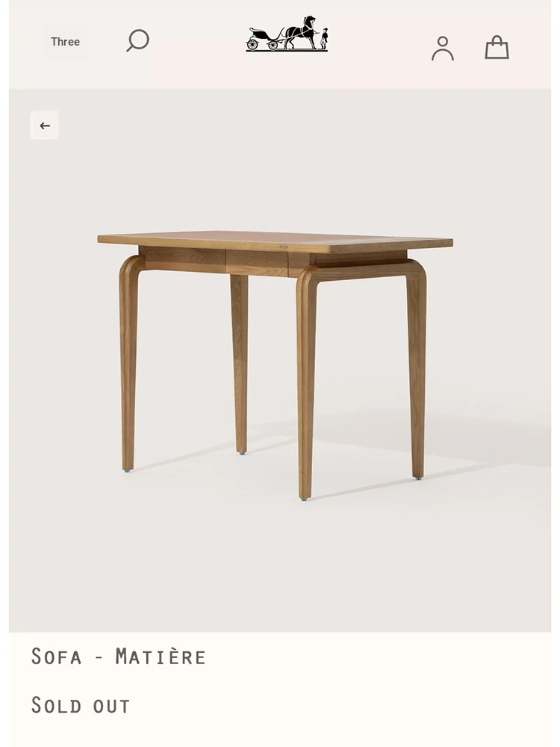Viewport: 560px width, 747px height.
Task: Click the table drawer in the photo
Action: (257, 262)
